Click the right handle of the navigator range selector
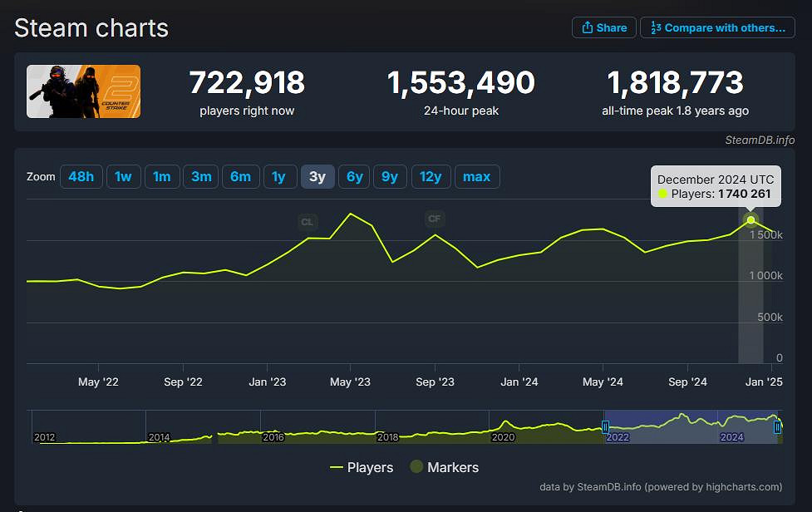The image size is (812, 512). tap(778, 426)
